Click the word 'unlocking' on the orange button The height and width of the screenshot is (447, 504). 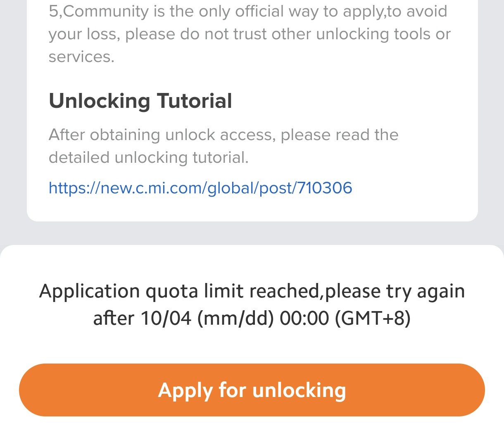click(299, 390)
